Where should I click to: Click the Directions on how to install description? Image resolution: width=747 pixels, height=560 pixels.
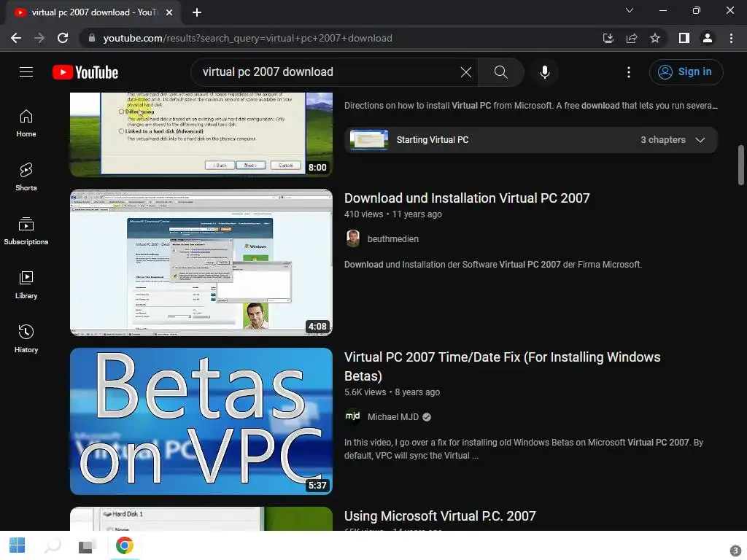pos(531,106)
